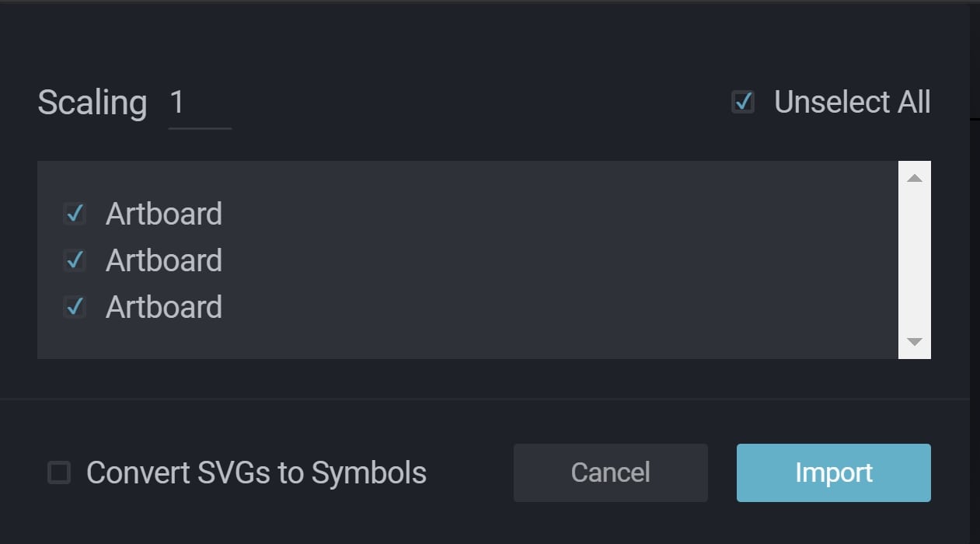Cancel the import dialog
The image size is (980, 544).
tap(610, 473)
